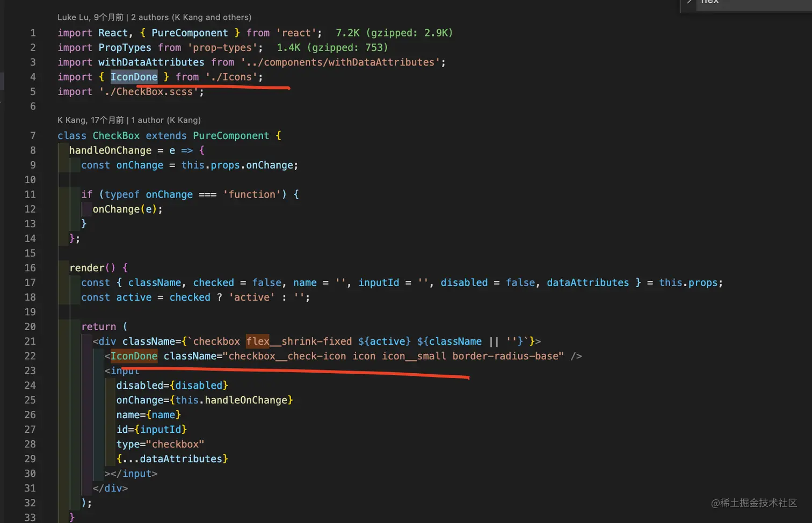Click line number 10 in the gutter

pos(30,179)
